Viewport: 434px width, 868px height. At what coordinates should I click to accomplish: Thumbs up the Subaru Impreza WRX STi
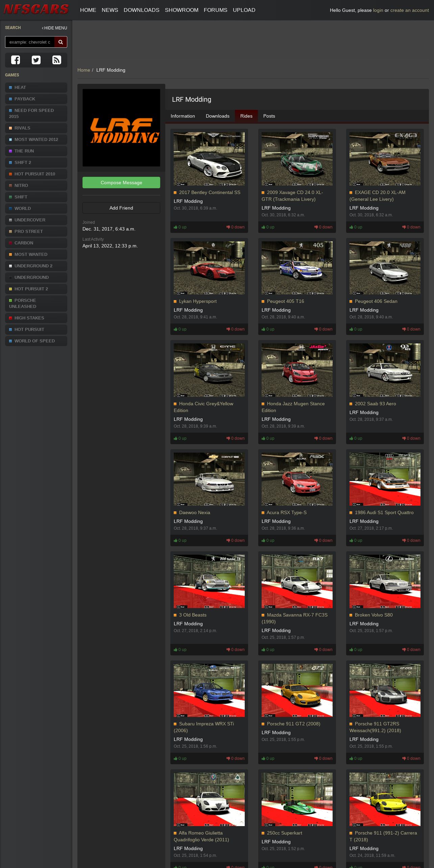pyautogui.click(x=180, y=758)
